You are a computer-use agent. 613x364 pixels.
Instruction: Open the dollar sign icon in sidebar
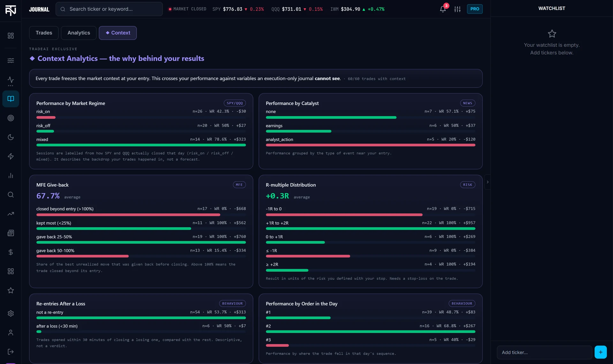pos(11,252)
